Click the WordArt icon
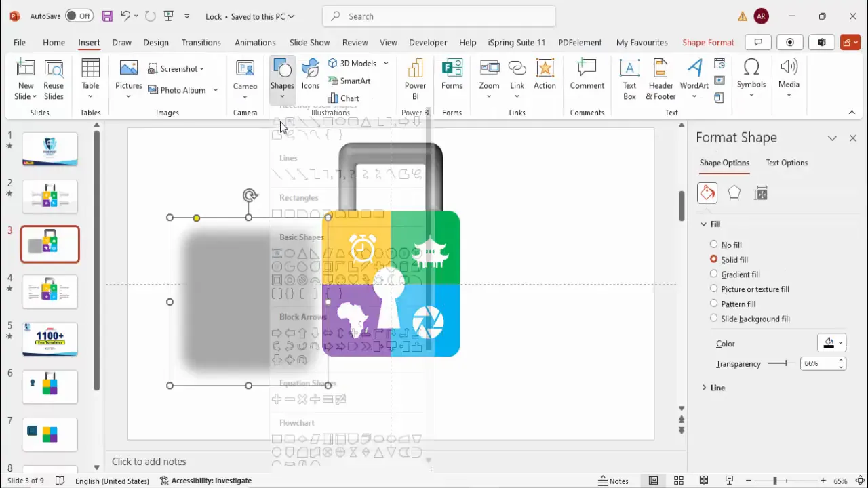Image resolution: width=868 pixels, height=488 pixels. pos(694,69)
